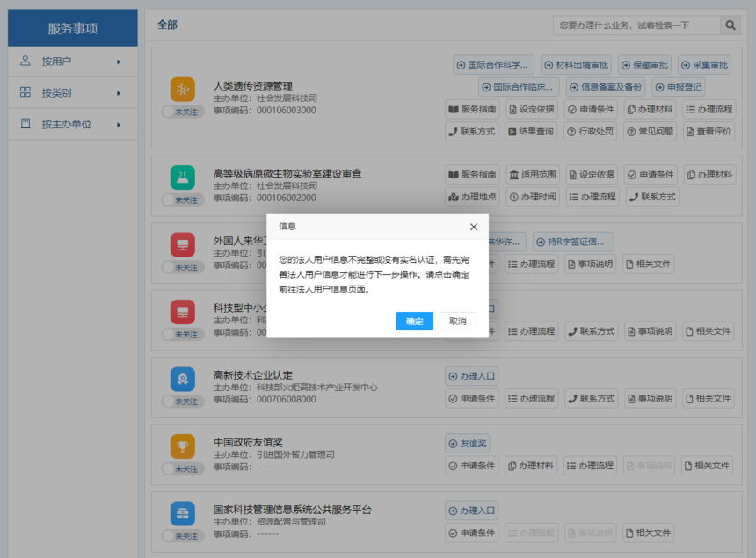Open 申报登记 entry button
Screen dimensions: 756x558
679,87
